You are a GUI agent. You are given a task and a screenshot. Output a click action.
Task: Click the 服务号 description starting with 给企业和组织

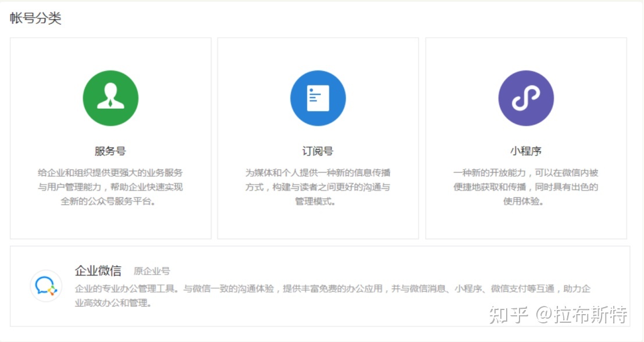(110, 187)
